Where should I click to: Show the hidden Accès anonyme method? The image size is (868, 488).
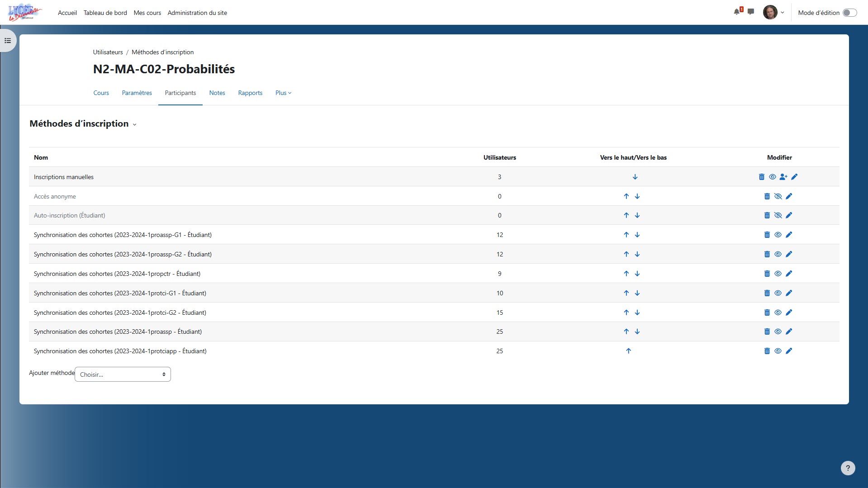778,196
